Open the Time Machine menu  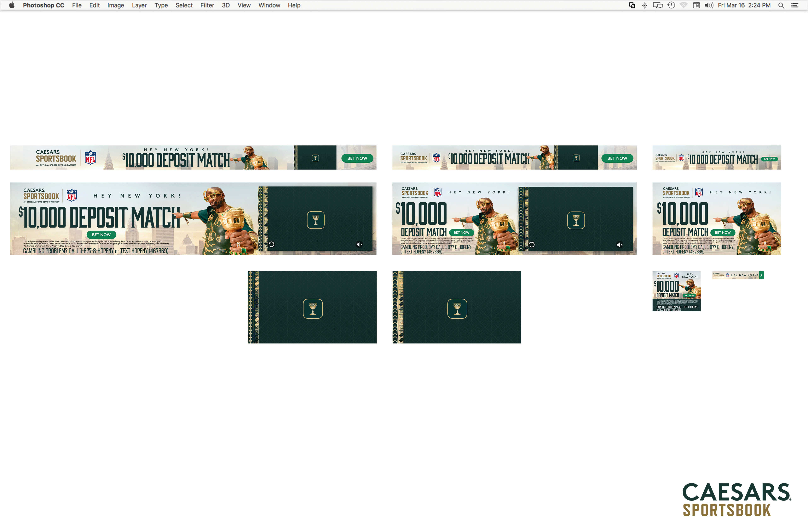[x=671, y=5]
